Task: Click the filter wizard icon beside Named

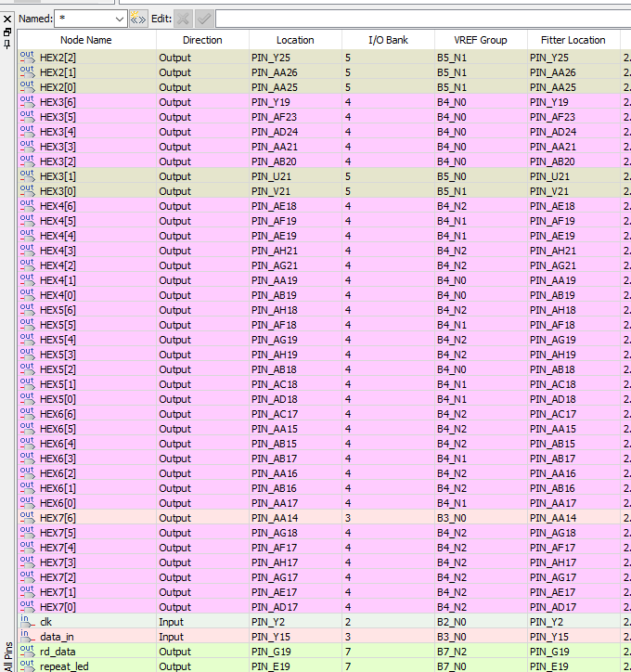Action: pos(138,19)
